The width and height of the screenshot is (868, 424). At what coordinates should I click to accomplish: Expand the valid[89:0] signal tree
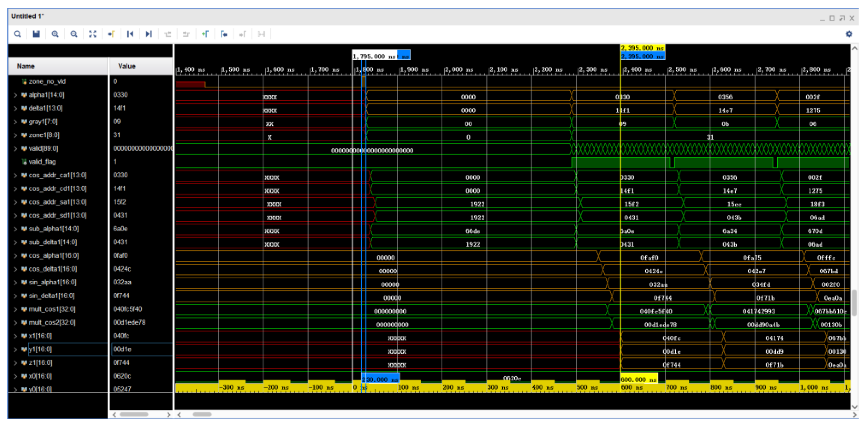pyautogui.click(x=15, y=149)
